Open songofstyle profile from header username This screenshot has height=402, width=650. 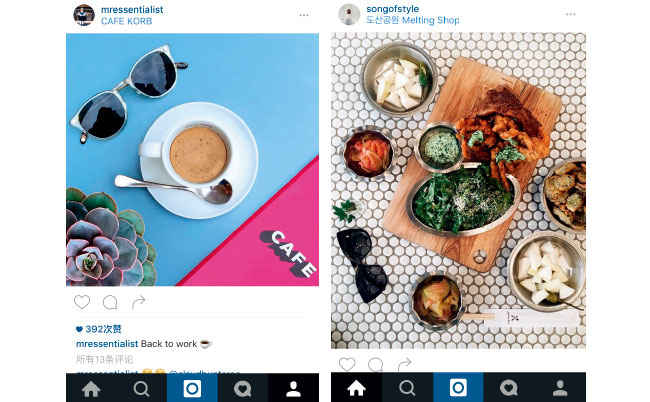click(393, 9)
